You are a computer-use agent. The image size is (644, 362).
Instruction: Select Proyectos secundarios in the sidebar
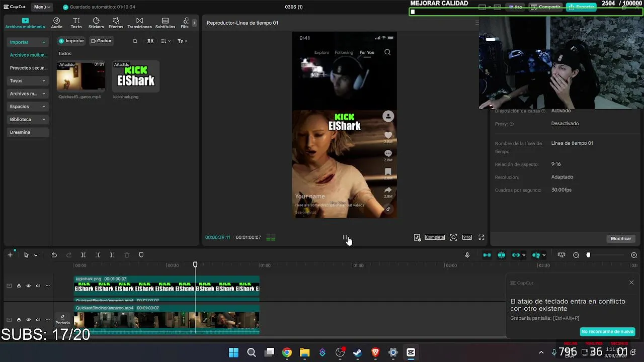(28, 68)
